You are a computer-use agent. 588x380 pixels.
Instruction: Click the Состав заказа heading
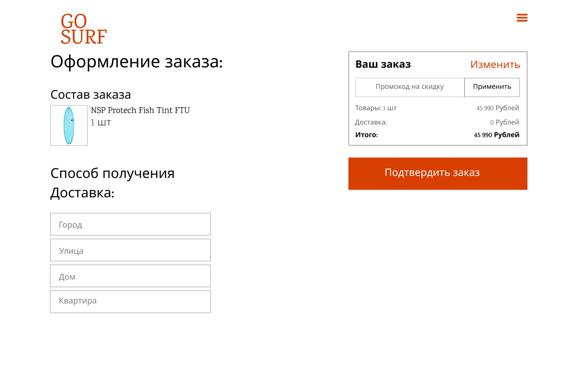pos(91,95)
